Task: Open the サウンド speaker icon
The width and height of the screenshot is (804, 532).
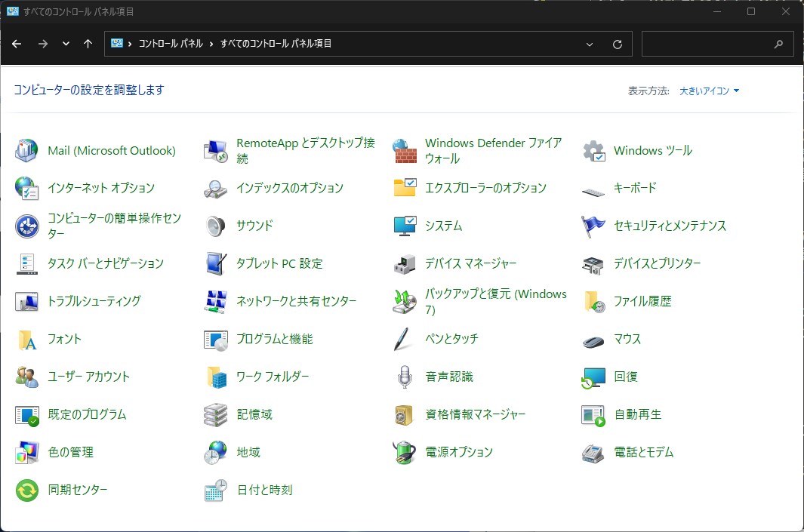Action: click(x=216, y=226)
